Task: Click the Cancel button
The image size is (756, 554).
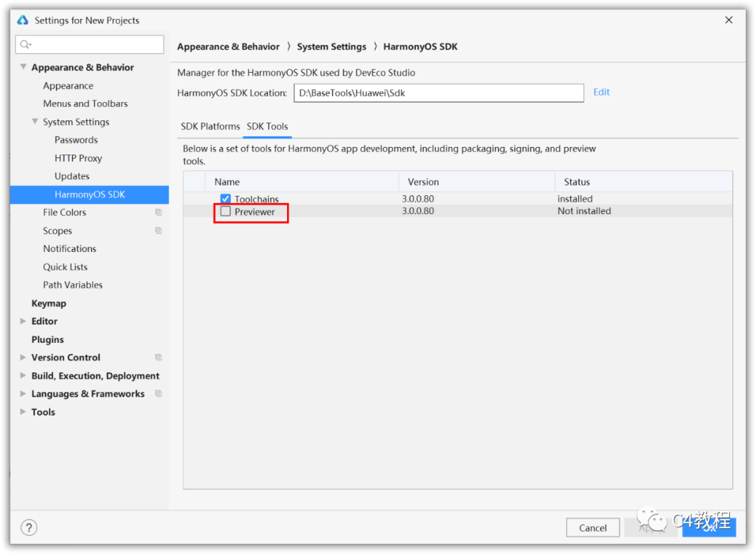Action: pos(593,528)
